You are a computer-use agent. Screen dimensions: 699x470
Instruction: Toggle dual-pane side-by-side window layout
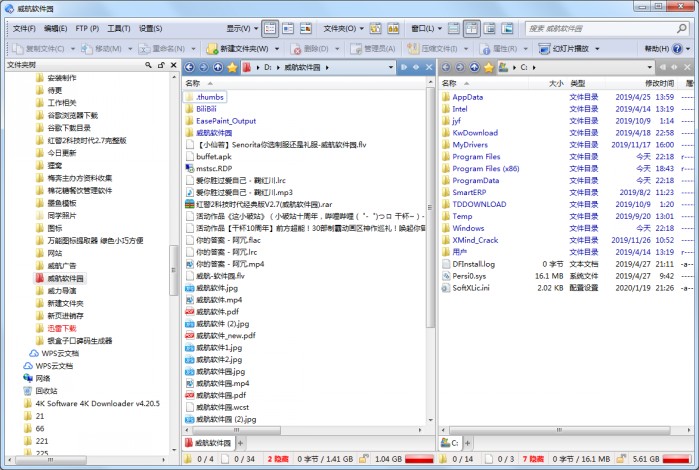click(x=471, y=29)
